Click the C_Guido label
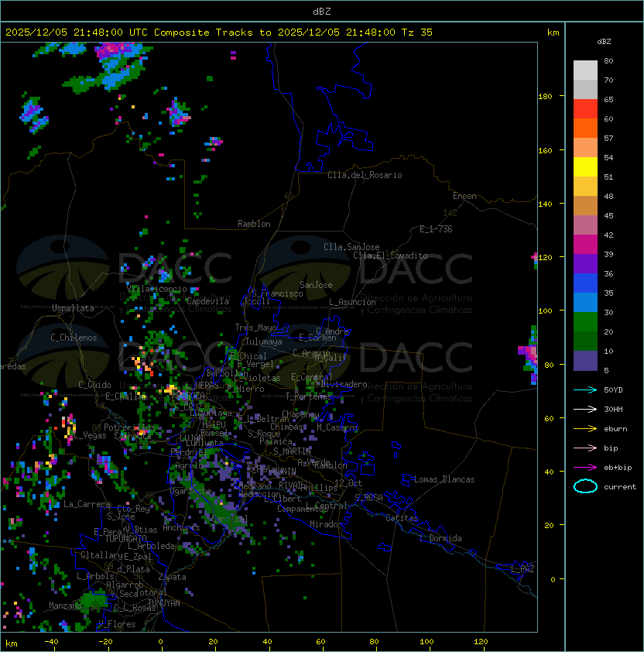Viewport: 644px width, 652px height. point(94,385)
